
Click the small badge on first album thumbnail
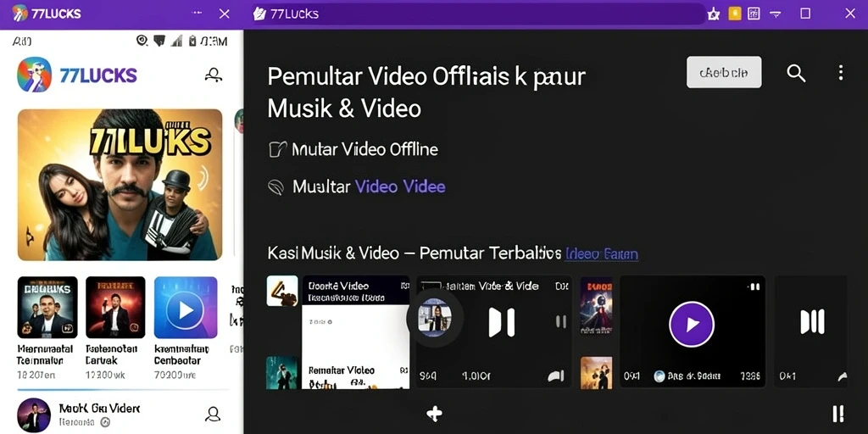(70, 329)
